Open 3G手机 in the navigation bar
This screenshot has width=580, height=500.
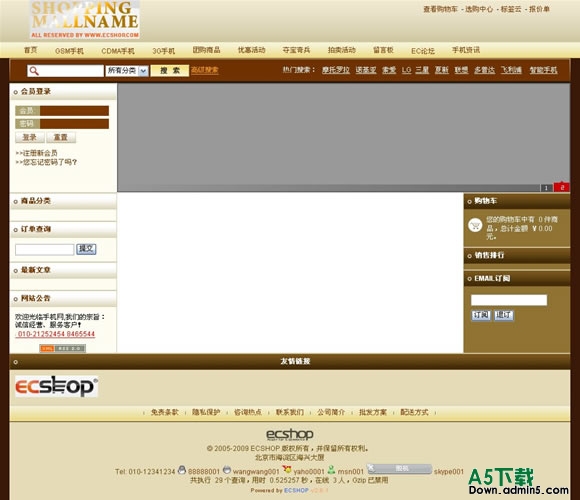click(163, 51)
